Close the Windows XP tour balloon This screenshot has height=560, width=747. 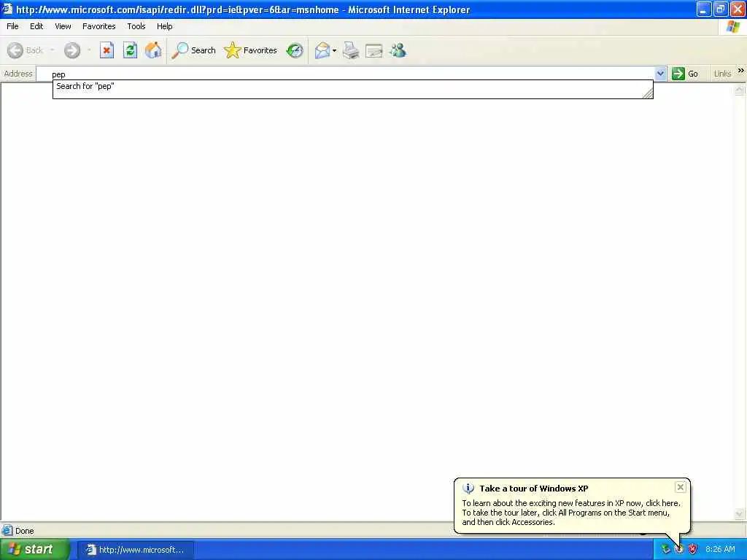[x=681, y=486]
